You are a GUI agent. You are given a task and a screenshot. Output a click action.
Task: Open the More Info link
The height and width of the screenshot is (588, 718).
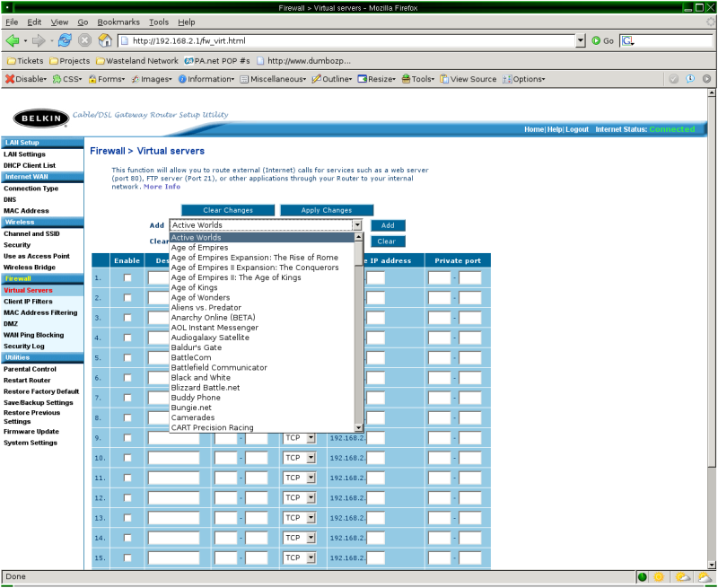pos(162,187)
